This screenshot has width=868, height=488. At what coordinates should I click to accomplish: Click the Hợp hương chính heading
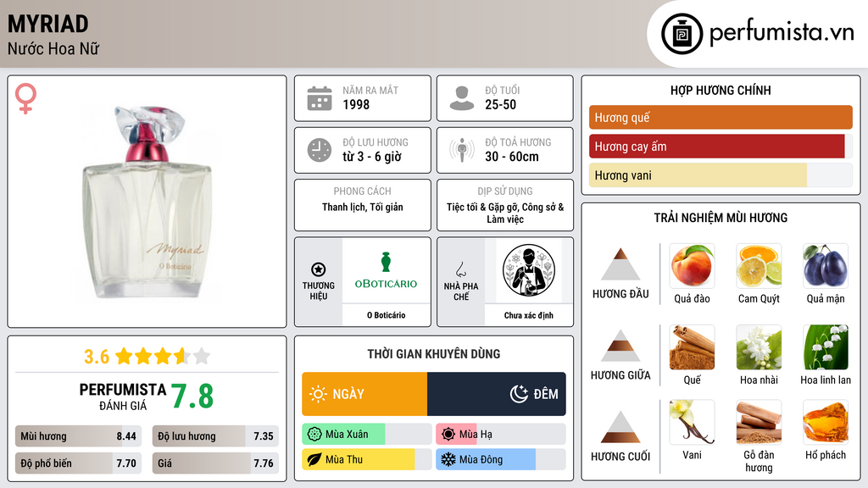(x=721, y=90)
